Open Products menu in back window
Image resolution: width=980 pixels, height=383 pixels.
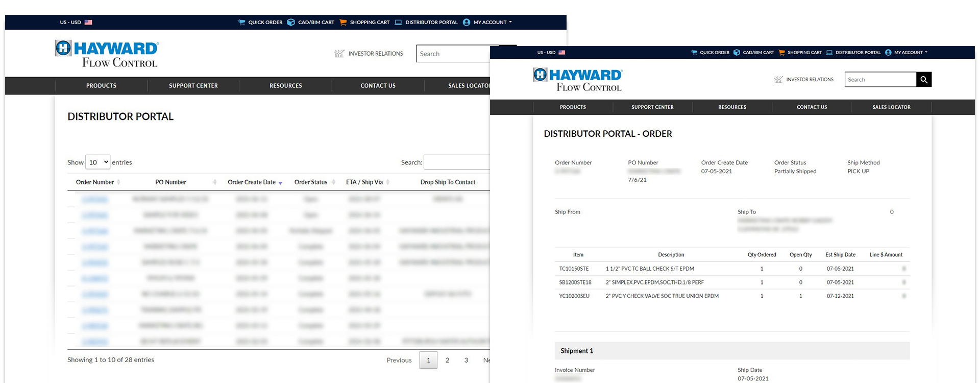pyautogui.click(x=101, y=86)
